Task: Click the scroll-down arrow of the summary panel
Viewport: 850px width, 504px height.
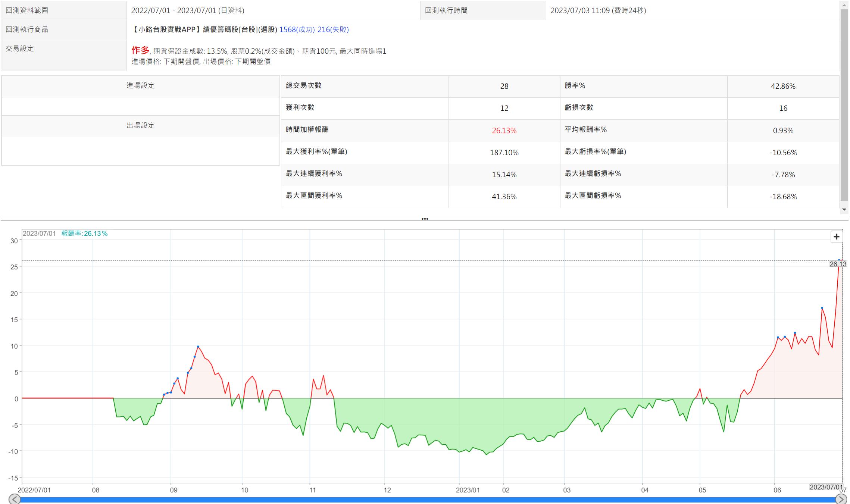Action: pos(844,210)
